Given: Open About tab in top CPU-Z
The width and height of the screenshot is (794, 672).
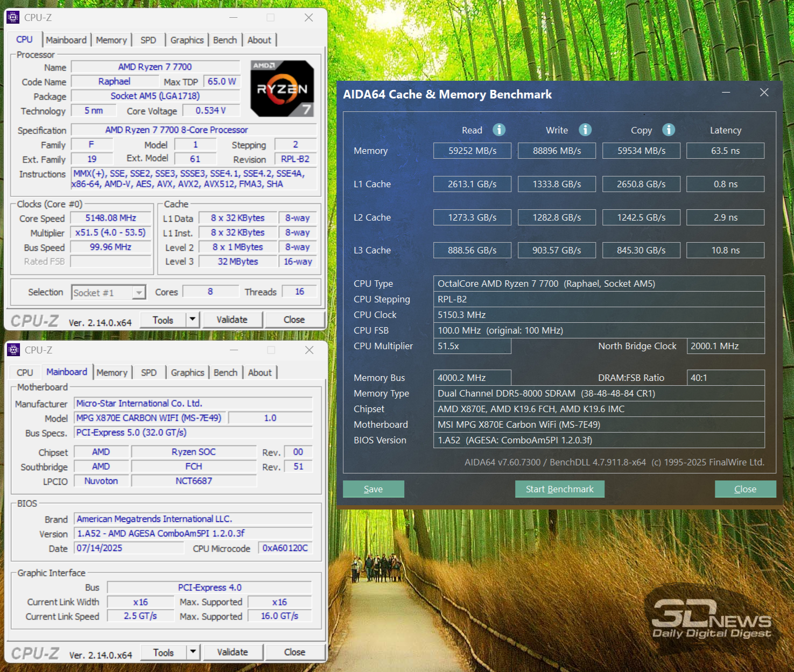Looking at the screenshot, I should click(x=259, y=40).
